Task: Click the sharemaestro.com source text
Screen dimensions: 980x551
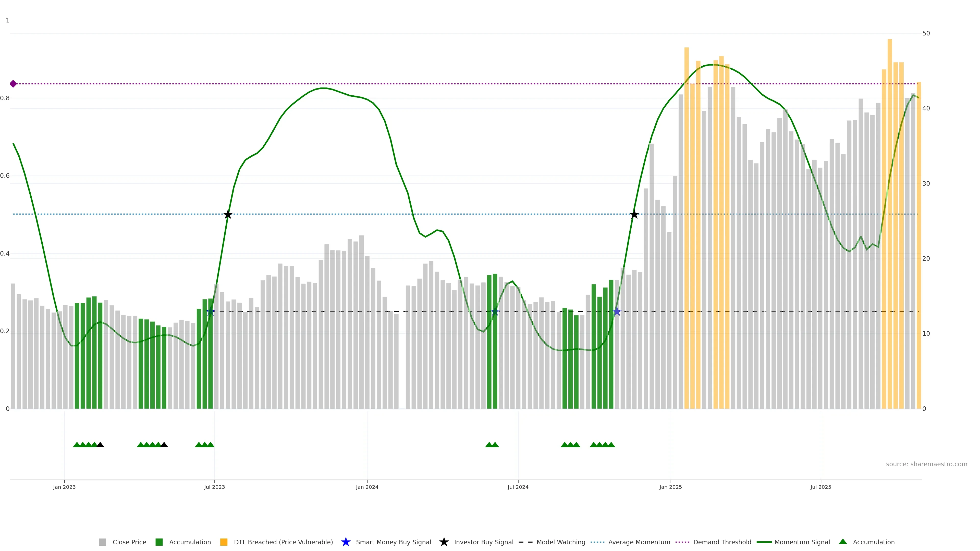Action: [926, 464]
